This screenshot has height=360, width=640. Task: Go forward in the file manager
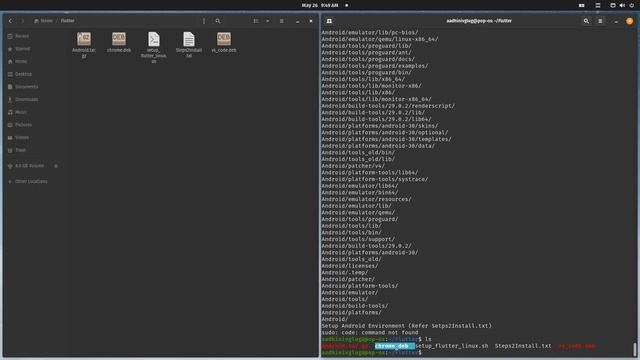(x=23, y=21)
